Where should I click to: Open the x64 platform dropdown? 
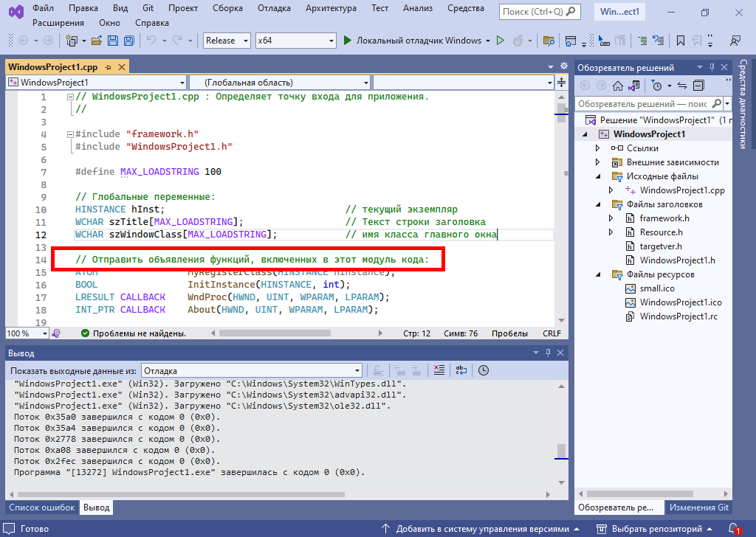pyautogui.click(x=295, y=41)
